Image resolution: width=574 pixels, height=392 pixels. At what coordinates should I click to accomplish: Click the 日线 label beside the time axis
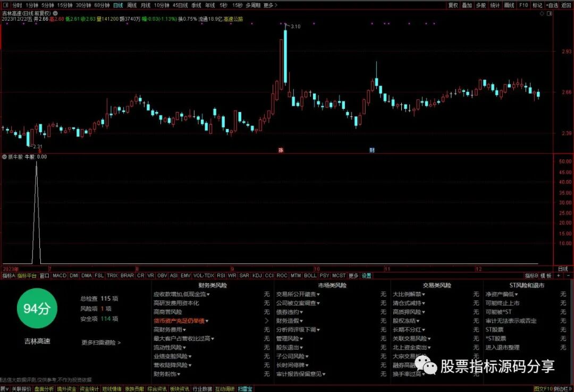[563, 269]
